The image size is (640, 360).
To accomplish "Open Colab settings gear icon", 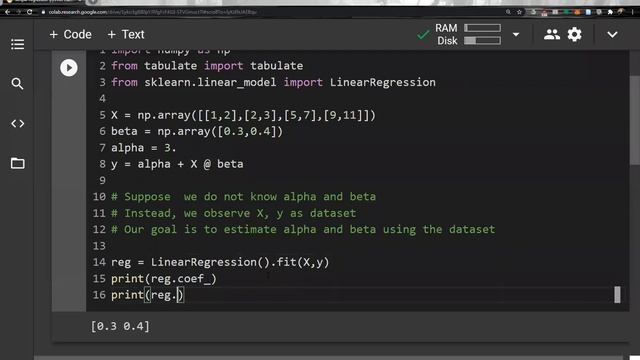I will (574, 35).
